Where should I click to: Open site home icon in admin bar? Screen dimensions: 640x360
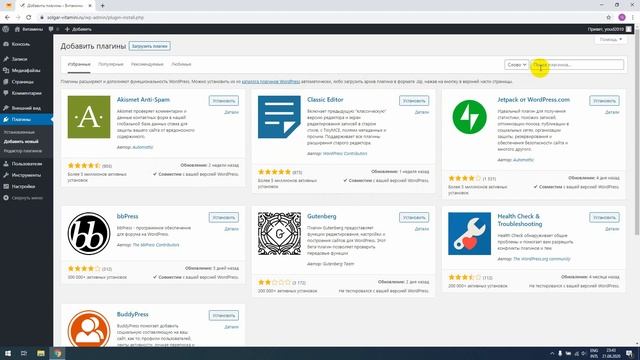tap(17, 29)
